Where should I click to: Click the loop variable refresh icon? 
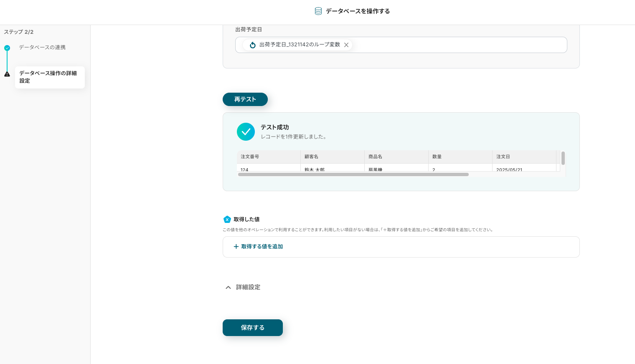(252, 45)
